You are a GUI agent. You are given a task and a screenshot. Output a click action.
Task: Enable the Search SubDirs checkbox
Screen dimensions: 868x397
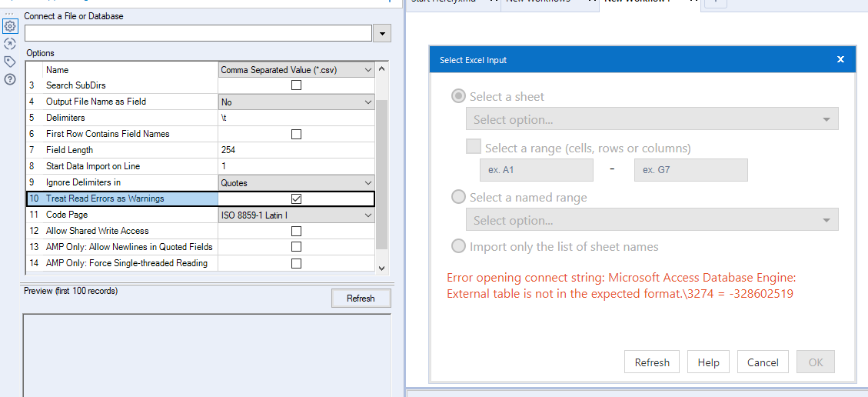(x=296, y=85)
